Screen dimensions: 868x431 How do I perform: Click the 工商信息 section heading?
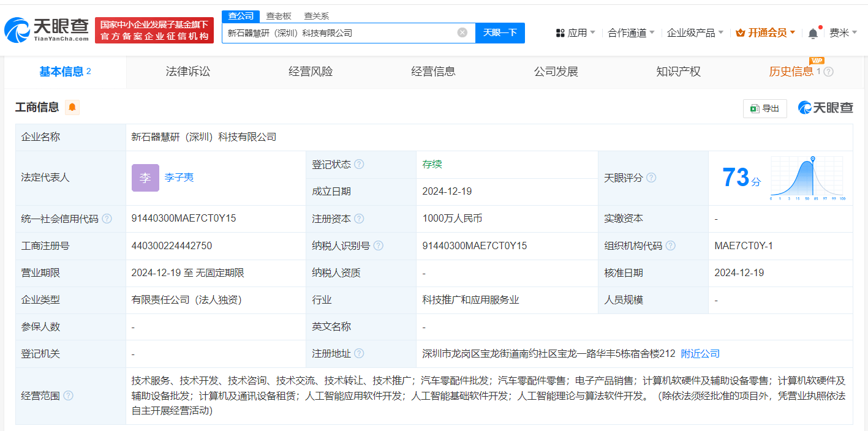37,108
